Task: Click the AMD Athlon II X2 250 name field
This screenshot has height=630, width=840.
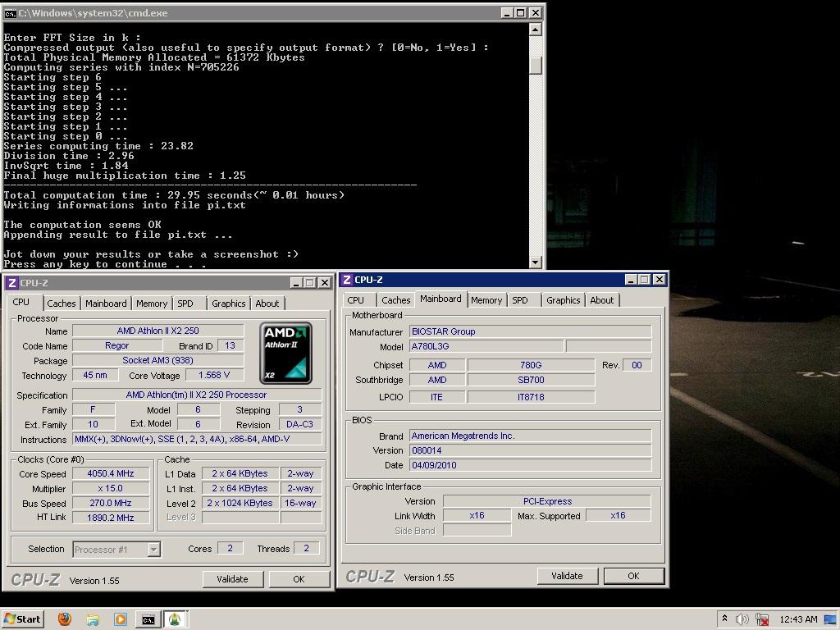Action: [158, 331]
